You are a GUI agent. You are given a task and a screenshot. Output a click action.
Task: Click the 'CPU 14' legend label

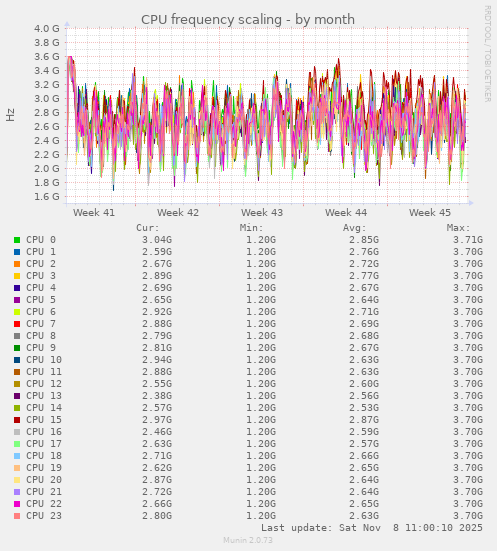[44, 408]
